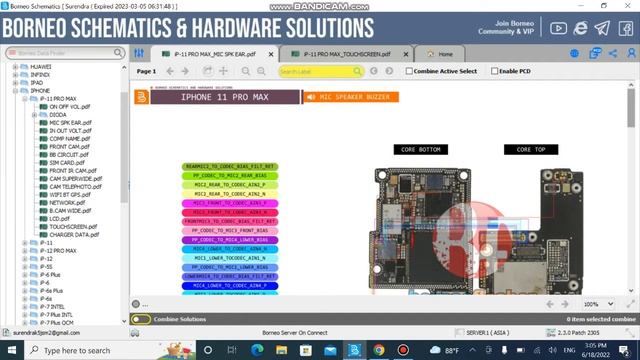Click Join Borneo Community & VIP link
Image resolution: width=640 pixels, height=360 pixels.
(506, 27)
